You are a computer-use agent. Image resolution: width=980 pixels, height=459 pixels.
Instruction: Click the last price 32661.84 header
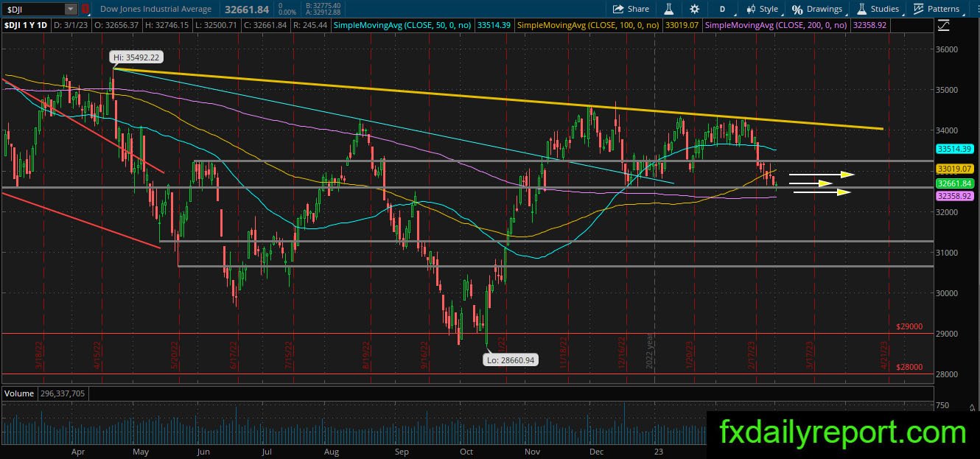[248, 9]
